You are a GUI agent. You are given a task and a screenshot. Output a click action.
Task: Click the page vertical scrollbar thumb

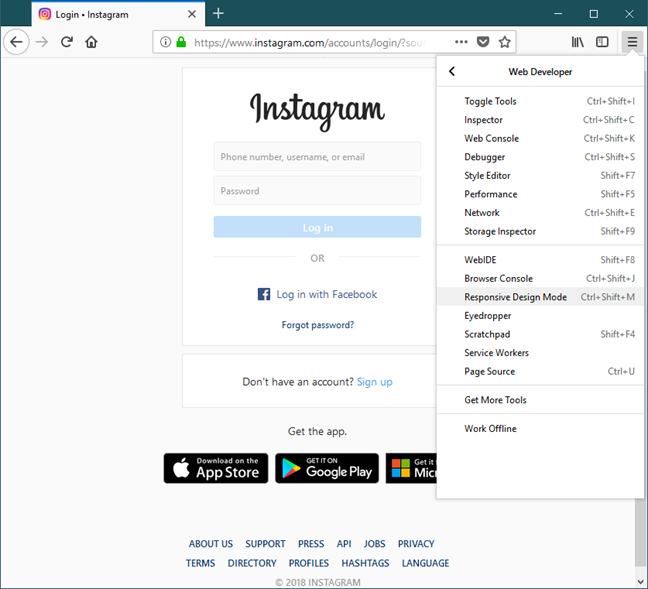pos(640,532)
